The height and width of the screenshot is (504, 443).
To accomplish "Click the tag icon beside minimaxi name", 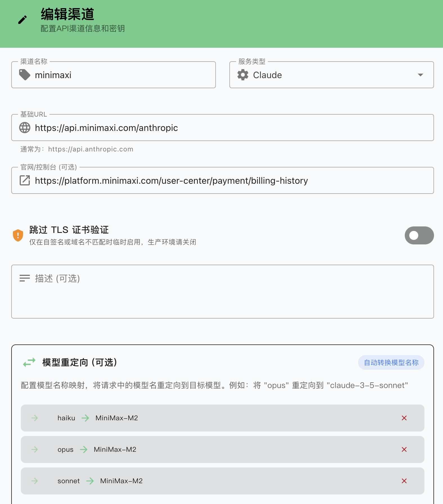I will 25,75.
